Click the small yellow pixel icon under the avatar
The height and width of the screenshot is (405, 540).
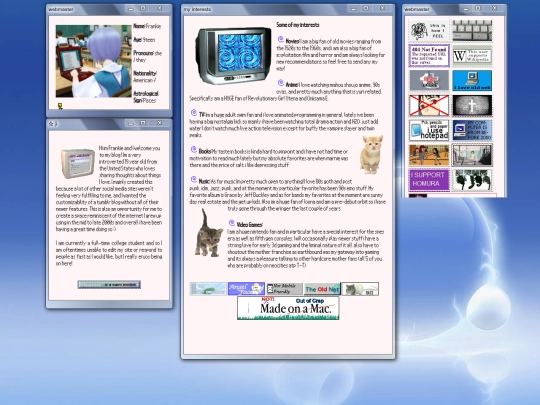[60, 106]
